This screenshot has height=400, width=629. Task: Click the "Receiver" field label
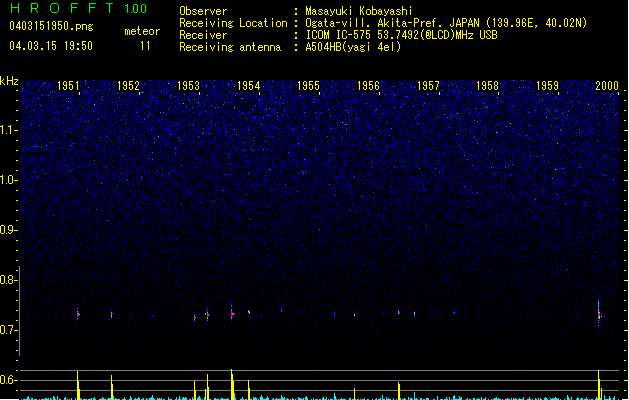tap(203, 35)
